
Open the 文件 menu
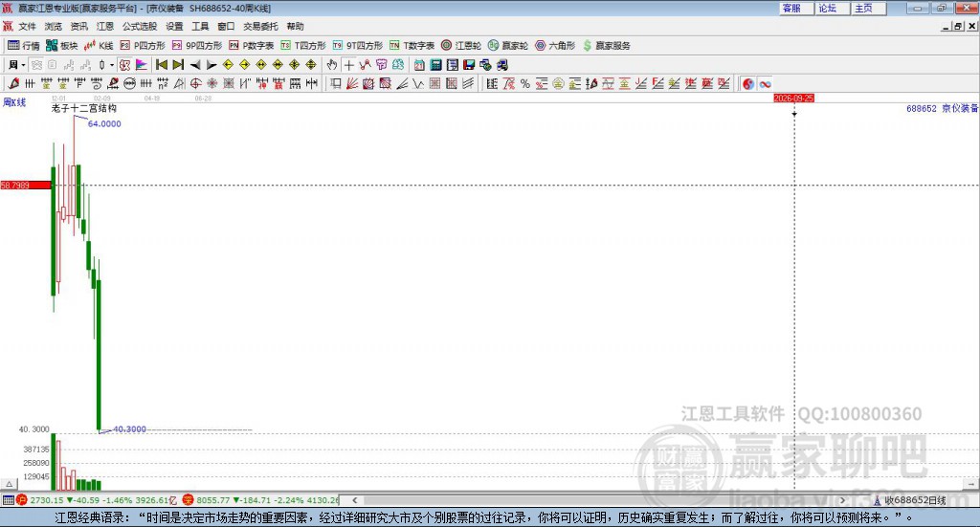click(x=27, y=26)
